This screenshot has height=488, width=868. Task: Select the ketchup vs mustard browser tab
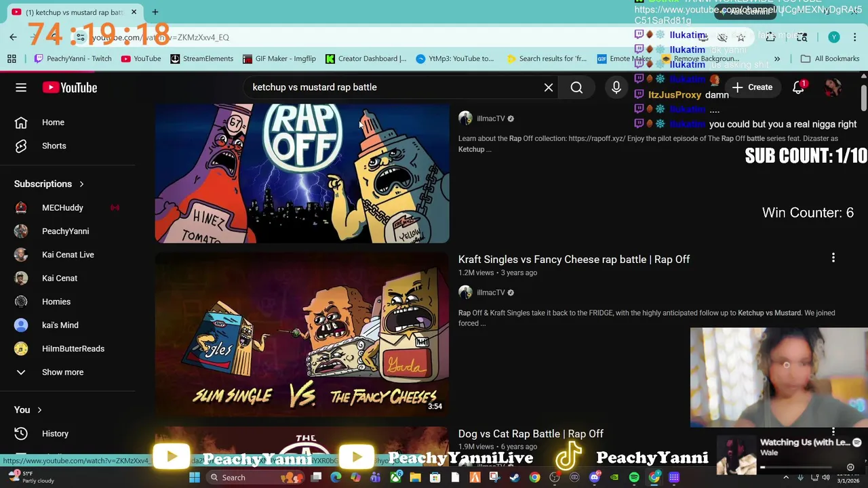click(x=73, y=12)
